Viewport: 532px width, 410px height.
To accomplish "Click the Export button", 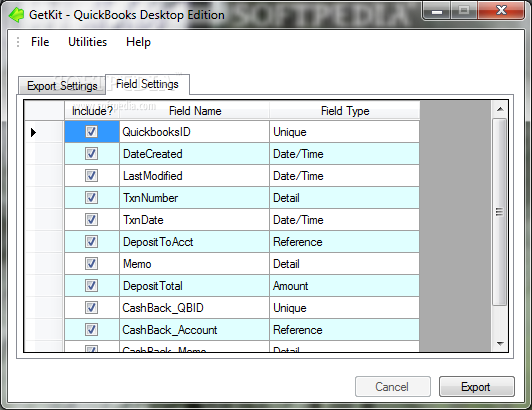I will pyautogui.click(x=477, y=387).
